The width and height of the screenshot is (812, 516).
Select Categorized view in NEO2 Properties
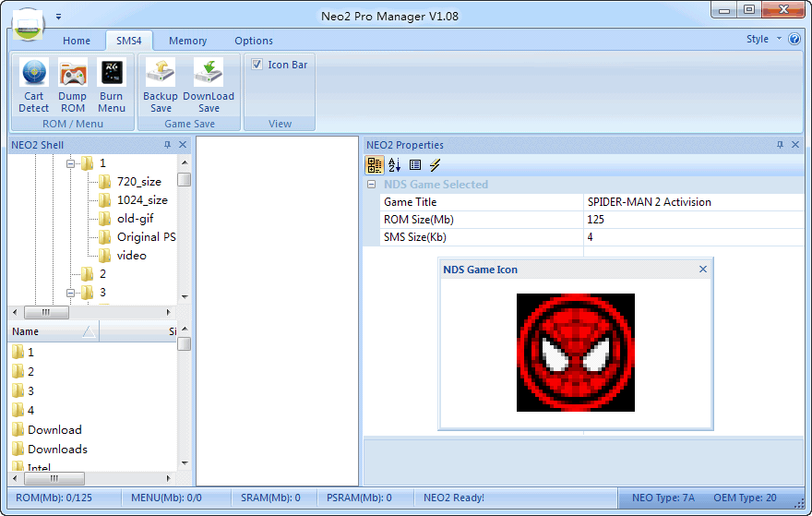click(375, 165)
